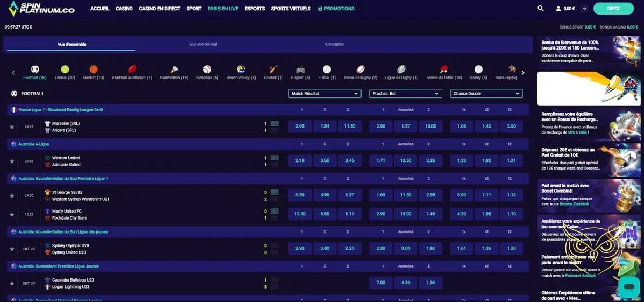Select the Tennis de table icon
This screenshot has height=302, width=644.
[443, 69]
